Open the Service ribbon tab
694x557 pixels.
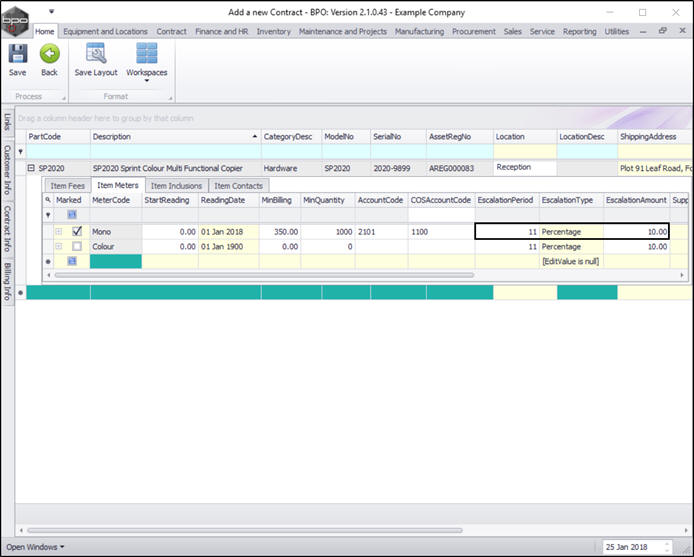click(x=542, y=31)
